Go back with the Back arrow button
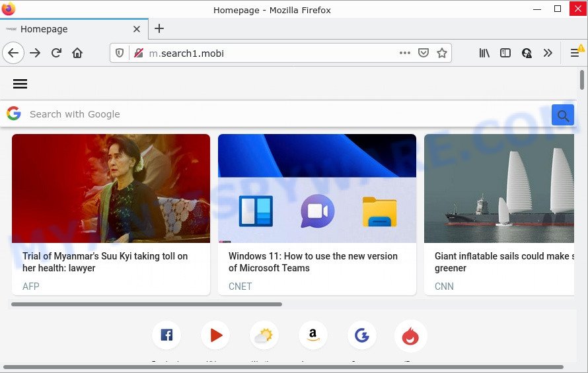The height and width of the screenshot is (373, 588). [x=13, y=53]
